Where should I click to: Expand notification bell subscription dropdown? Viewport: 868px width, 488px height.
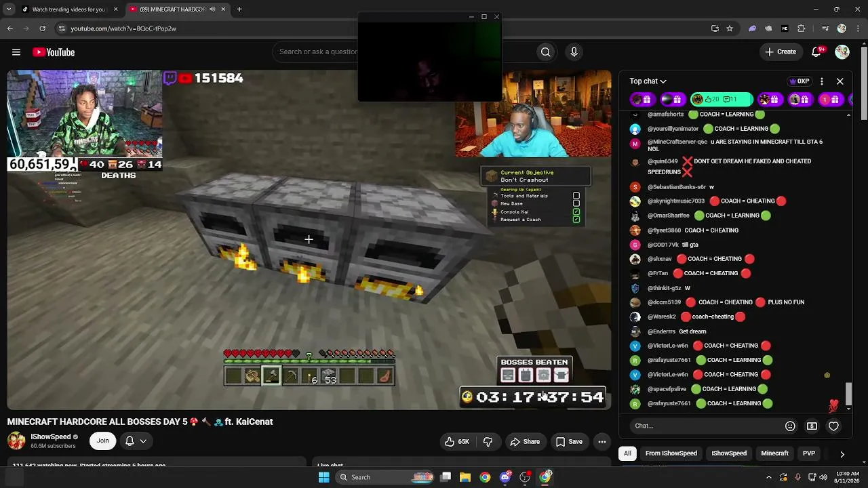click(136, 441)
